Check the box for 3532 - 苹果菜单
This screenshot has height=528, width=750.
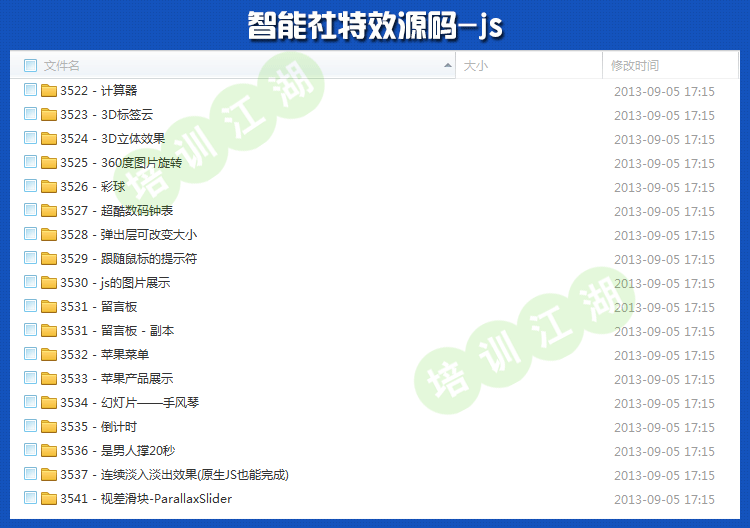coord(30,353)
